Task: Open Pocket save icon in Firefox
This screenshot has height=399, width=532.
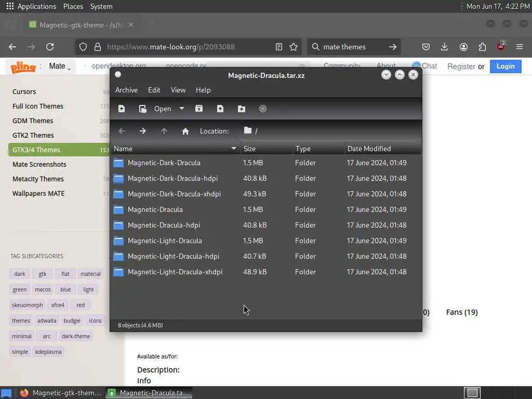Action: pos(426,47)
